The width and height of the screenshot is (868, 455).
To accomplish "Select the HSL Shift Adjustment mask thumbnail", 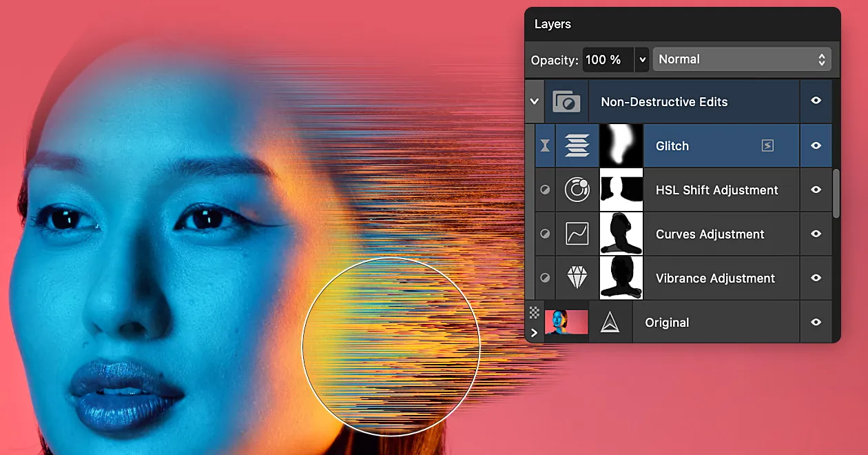I will [621, 190].
